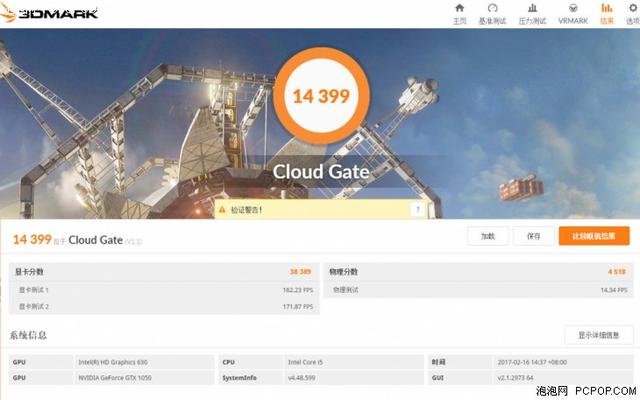The image size is (640, 400).
Task: Click the GUI version v2.1.2973 64
Action: [516, 378]
